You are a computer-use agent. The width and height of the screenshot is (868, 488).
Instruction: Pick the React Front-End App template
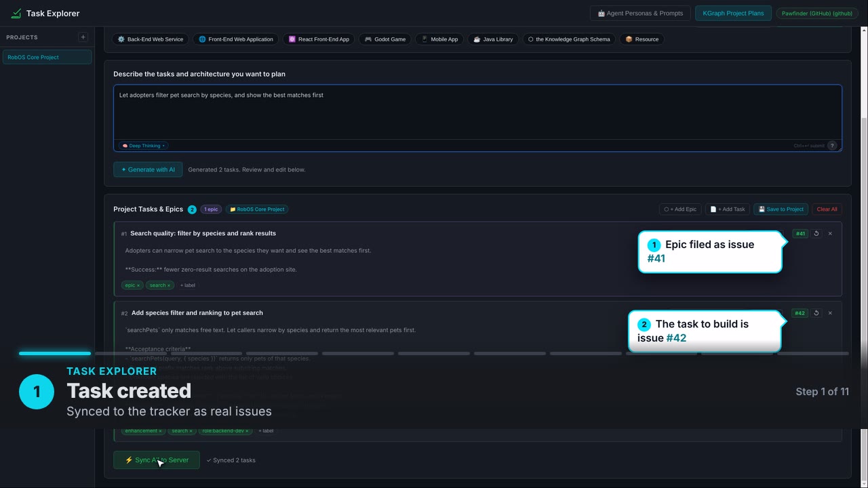coord(319,39)
